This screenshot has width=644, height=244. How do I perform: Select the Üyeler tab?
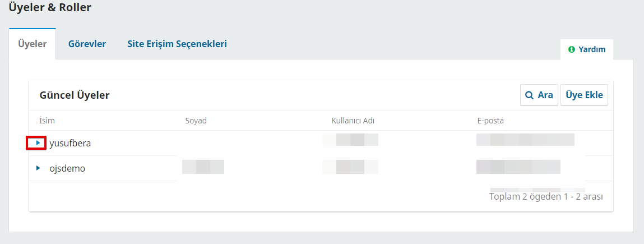tap(33, 44)
